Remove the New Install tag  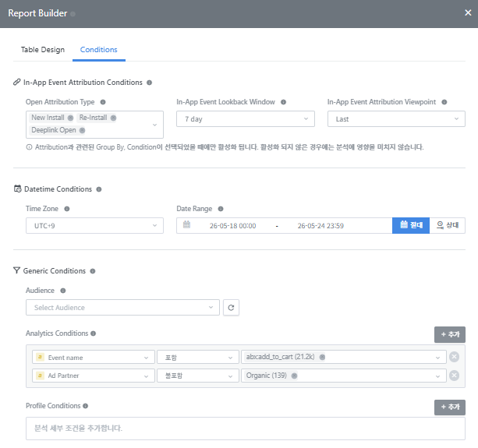tap(70, 118)
